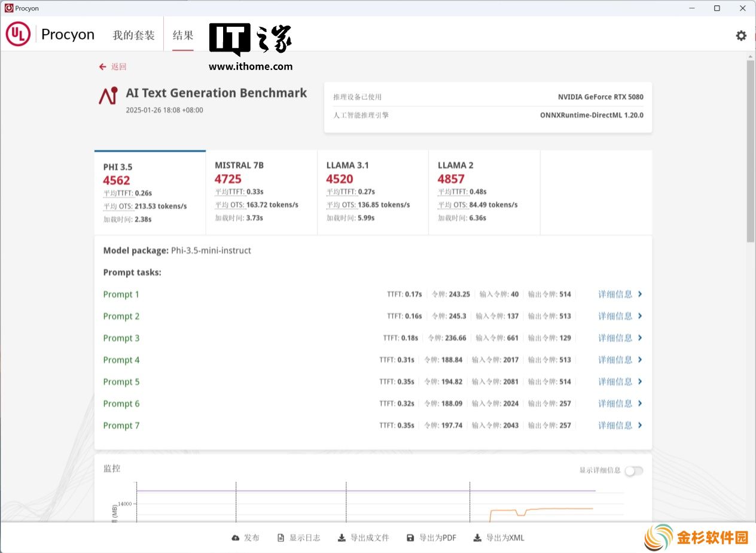
Task: Click the Prompt 3 label
Action: click(x=121, y=338)
